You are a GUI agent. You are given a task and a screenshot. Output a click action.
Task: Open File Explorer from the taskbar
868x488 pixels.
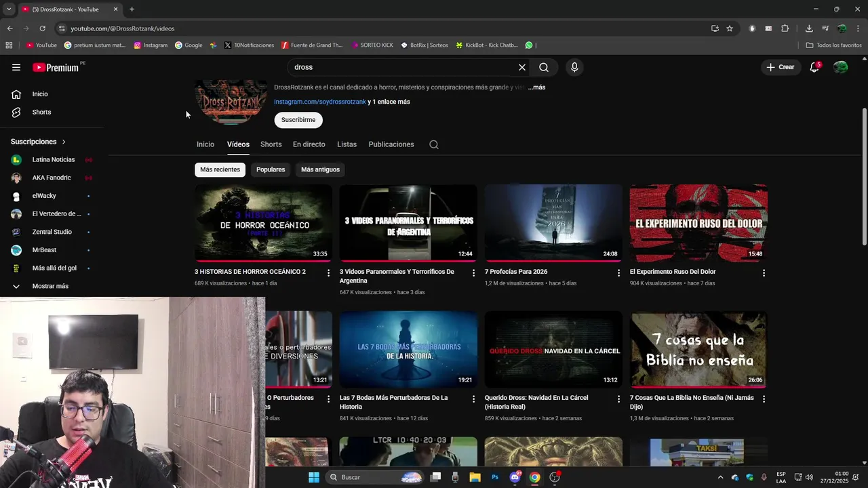475,477
